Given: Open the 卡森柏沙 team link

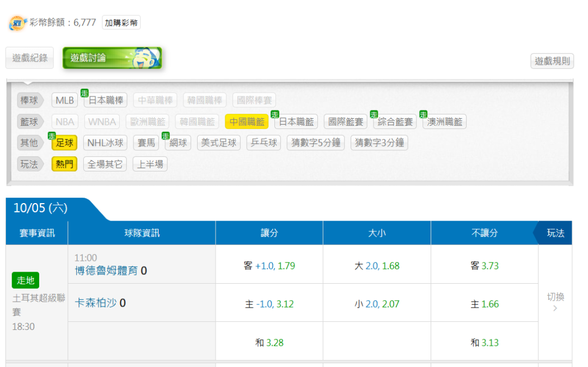Looking at the screenshot, I should click(x=95, y=303).
